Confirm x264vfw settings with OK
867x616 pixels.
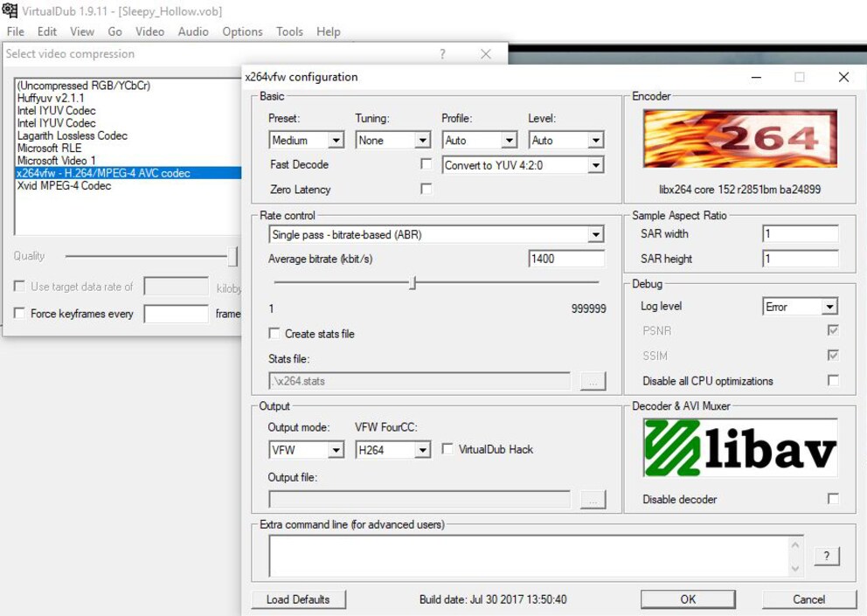click(x=688, y=599)
